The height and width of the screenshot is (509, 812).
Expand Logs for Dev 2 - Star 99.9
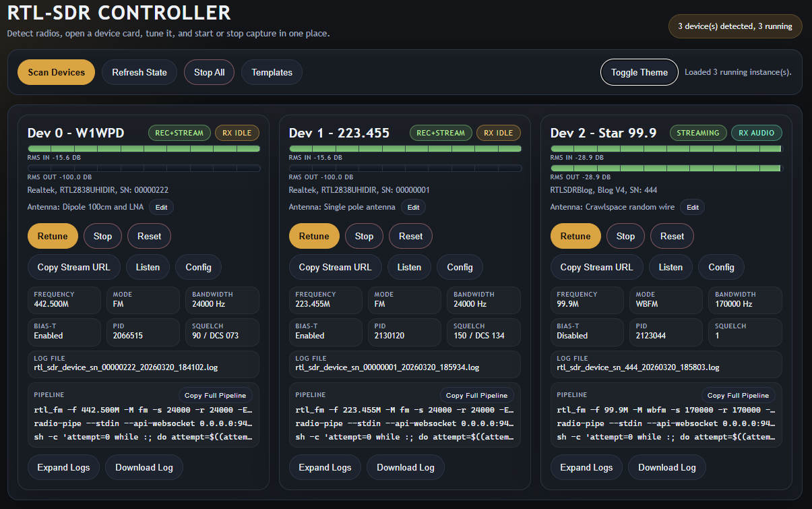pyautogui.click(x=586, y=467)
